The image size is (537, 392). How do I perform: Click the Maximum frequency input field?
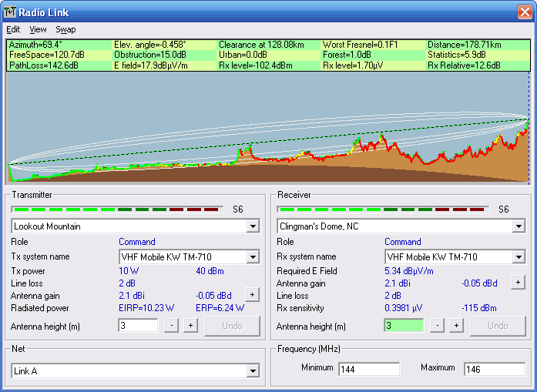point(494,369)
